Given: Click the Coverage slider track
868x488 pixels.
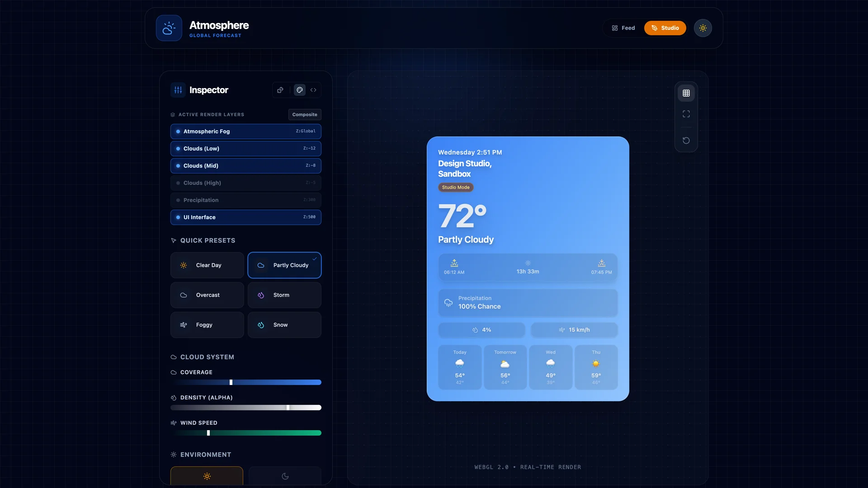Looking at the screenshot, I should [245, 382].
